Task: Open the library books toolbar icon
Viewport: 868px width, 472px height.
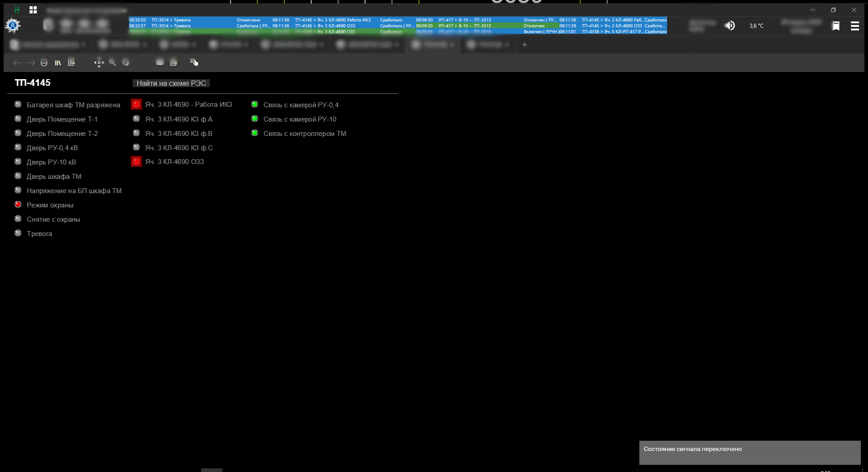Action: pos(58,63)
